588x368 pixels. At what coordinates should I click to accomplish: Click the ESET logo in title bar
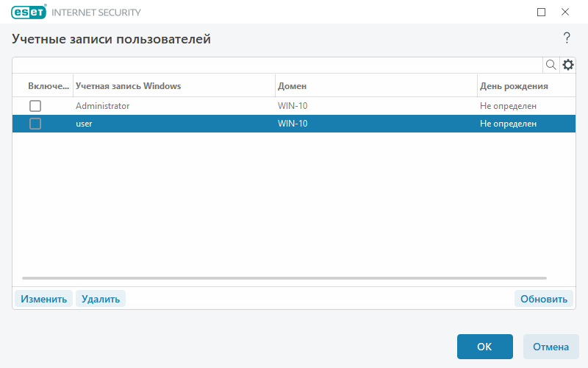pyautogui.click(x=29, y=12)
